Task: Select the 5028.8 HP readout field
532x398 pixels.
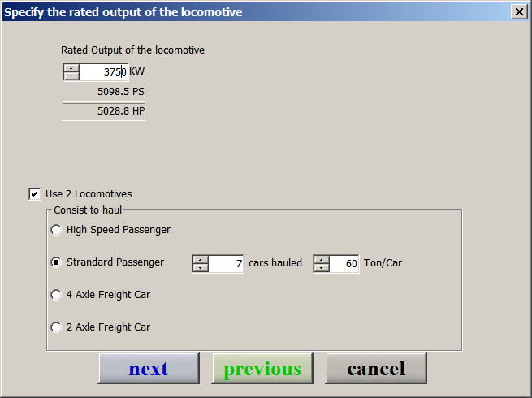Action: point(104,111)
